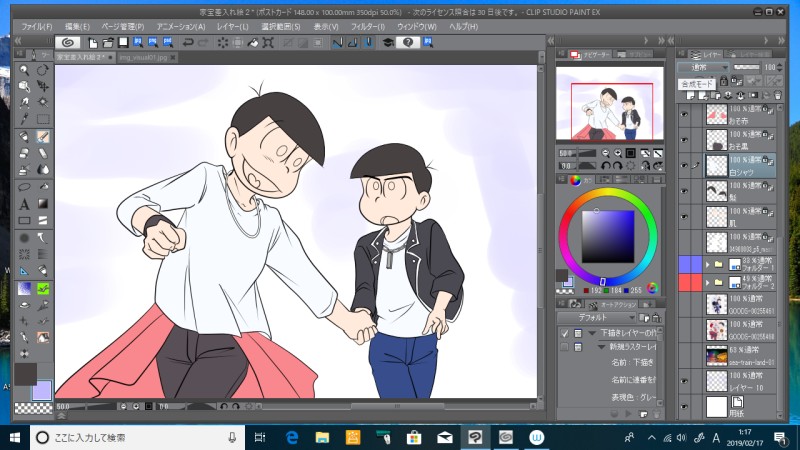
Task: Adjust the layer opacity slider
Action: click(x=747, y=67)
